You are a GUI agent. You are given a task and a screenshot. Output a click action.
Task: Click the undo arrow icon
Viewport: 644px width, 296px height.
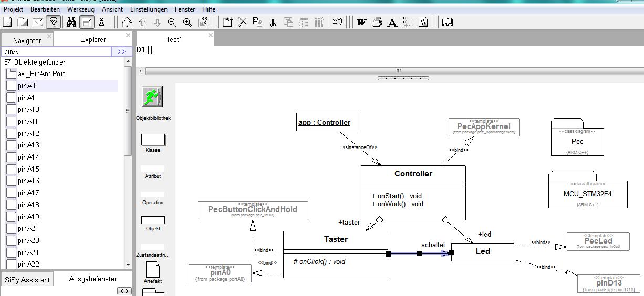(337, 22)
